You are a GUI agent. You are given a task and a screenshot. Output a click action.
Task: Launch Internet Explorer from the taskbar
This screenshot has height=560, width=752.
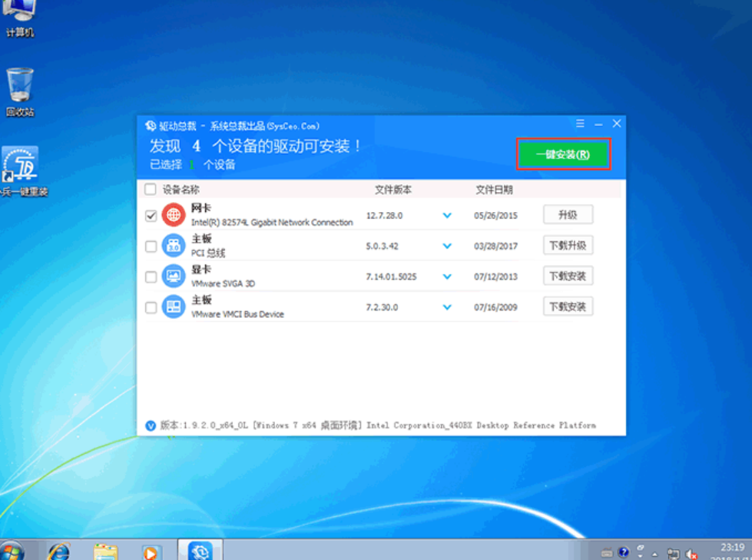point(58,550)
